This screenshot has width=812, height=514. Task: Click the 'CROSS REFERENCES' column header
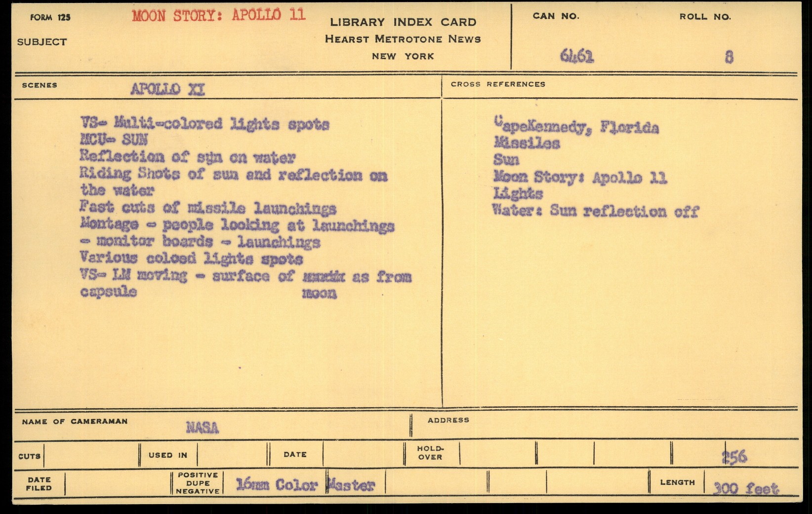click(498, 85)
